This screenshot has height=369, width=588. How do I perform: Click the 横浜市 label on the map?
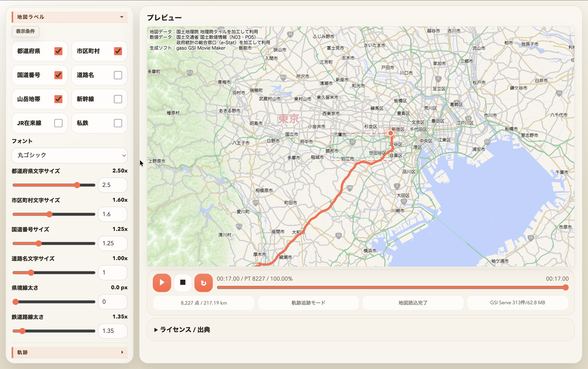click(370, 251)
